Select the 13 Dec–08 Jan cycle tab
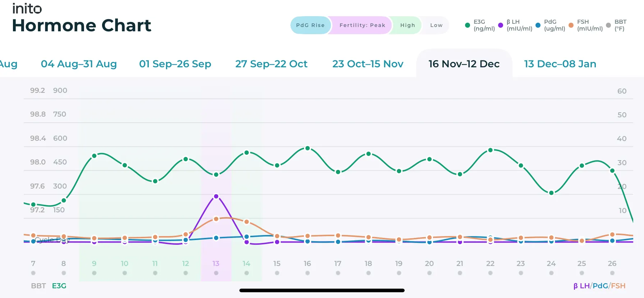 pos(560,64)
